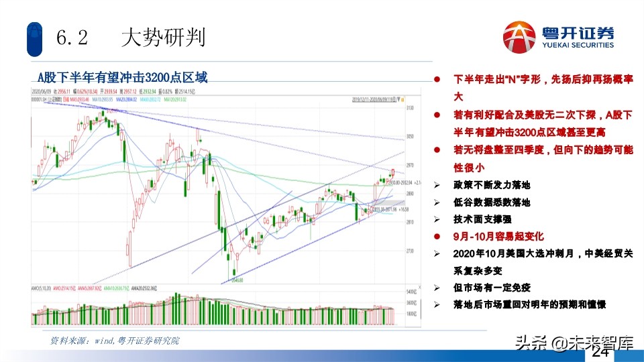Click the AMA5 volume average value
The width and height of the screenshot is (644, 362).
coord(89,288)
